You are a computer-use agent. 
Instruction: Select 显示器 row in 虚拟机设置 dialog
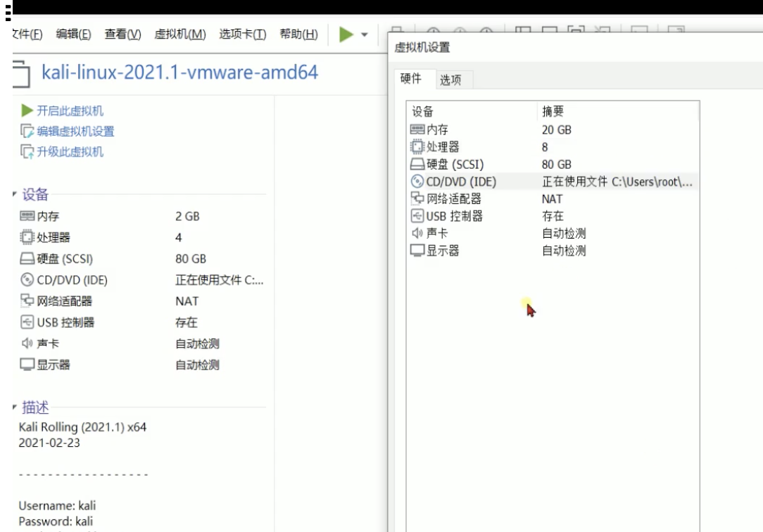[553, 251]
